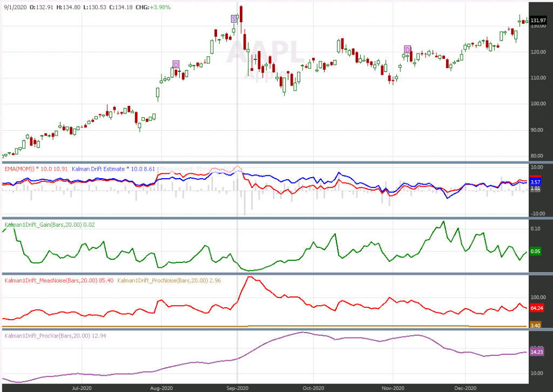Select the Kalman1Drift_ProcNoise indicator label
This screenshot has height=392, width=553.
click(169, 280)
